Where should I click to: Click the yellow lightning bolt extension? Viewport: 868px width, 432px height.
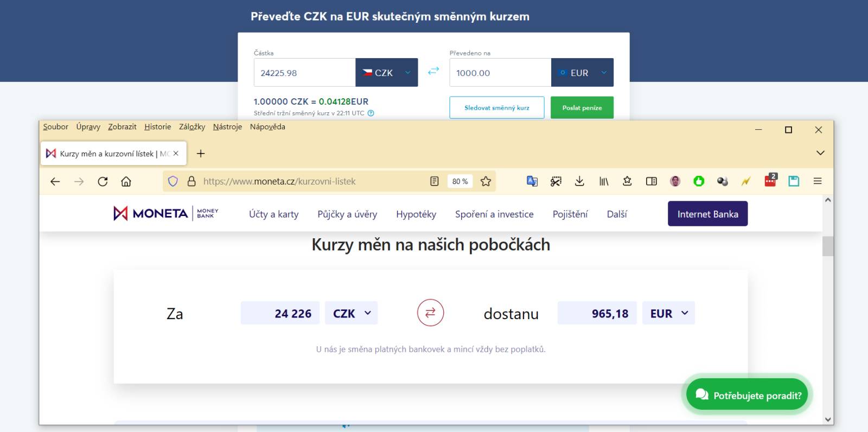(x=746, y=181)
